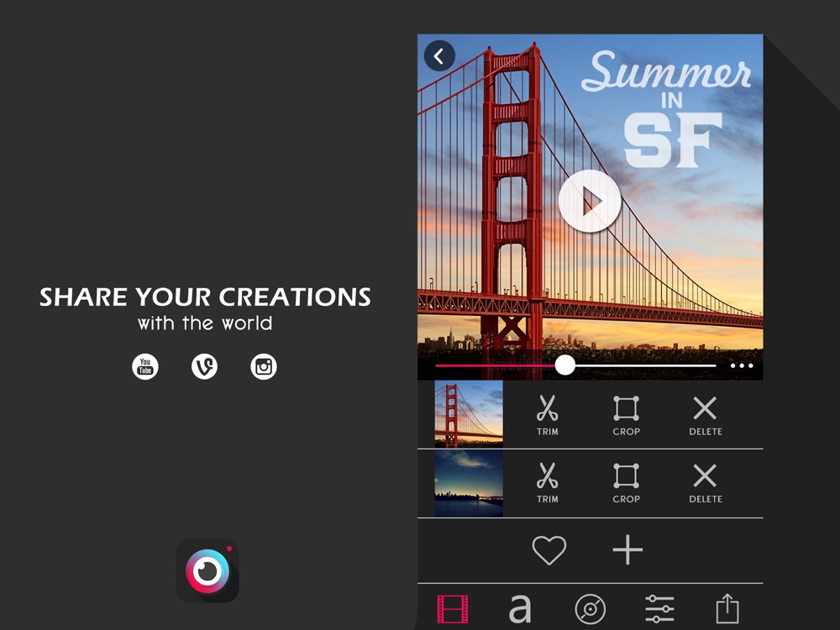
Task: Trim the night skyline clip
Action: coord(547,483)
